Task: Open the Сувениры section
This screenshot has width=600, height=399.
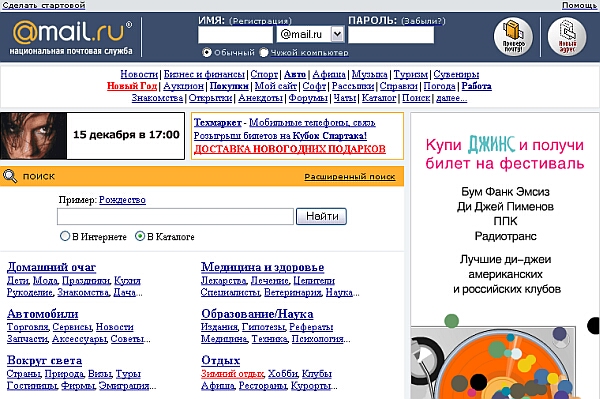Action: (x=456, y=74)
